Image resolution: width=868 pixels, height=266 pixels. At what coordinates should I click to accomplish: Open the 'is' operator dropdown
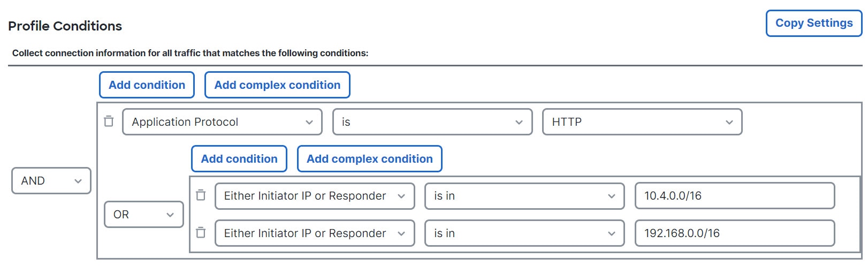[x=432, y=122]
